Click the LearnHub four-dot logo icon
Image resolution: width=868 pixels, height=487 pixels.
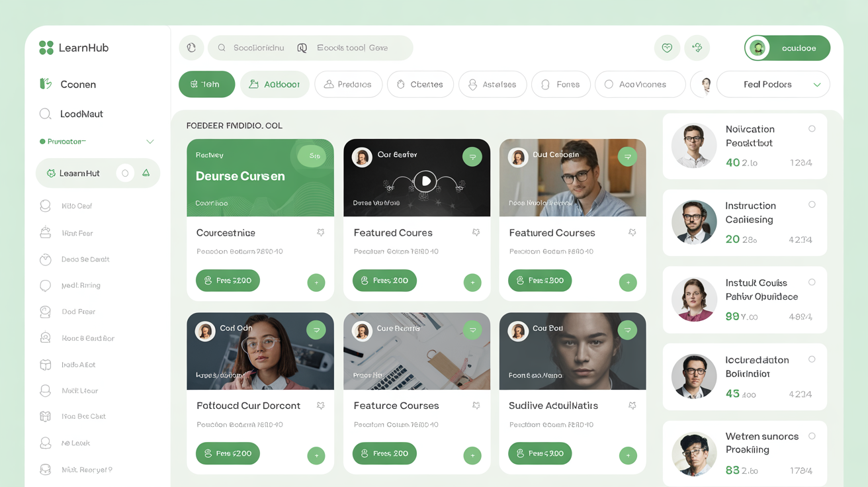(x=46, y=48)
